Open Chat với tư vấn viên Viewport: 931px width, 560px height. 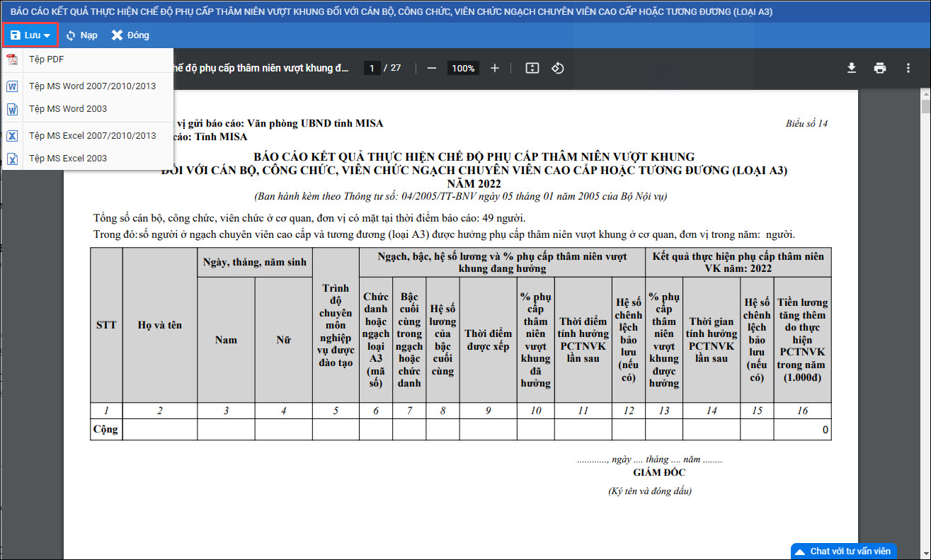pyautogui.click(x=850, y=551)
